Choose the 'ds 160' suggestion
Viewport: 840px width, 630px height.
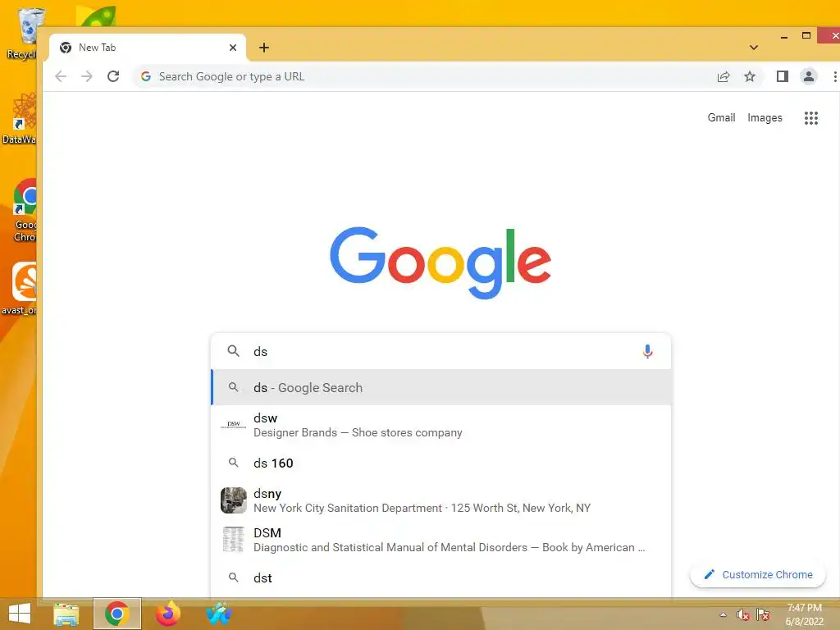coord(441,463)
